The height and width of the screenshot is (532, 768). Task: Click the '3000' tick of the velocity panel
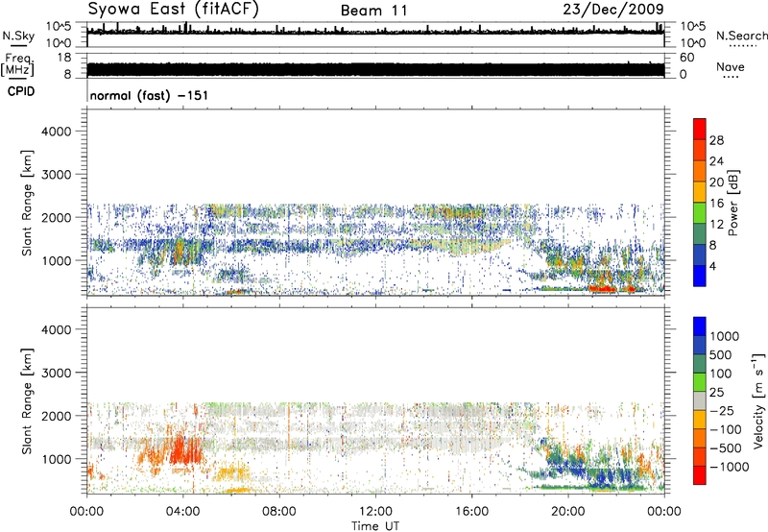(x=57, y=373)
